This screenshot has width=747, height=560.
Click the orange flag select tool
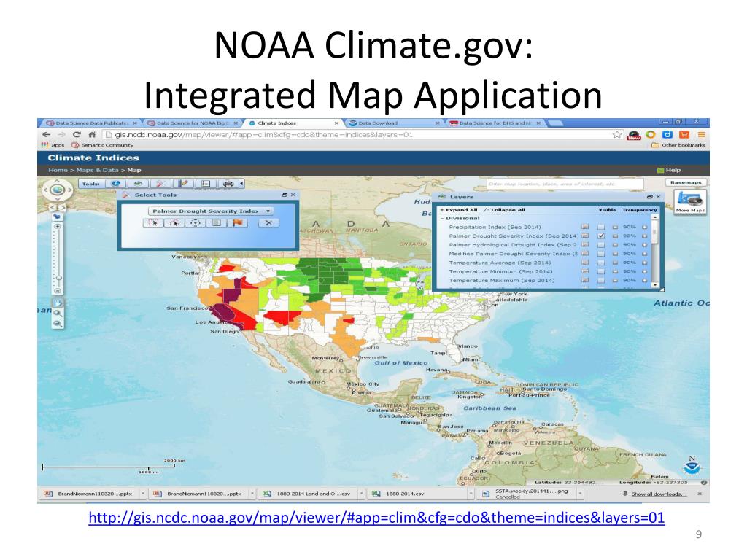(237, 223)
